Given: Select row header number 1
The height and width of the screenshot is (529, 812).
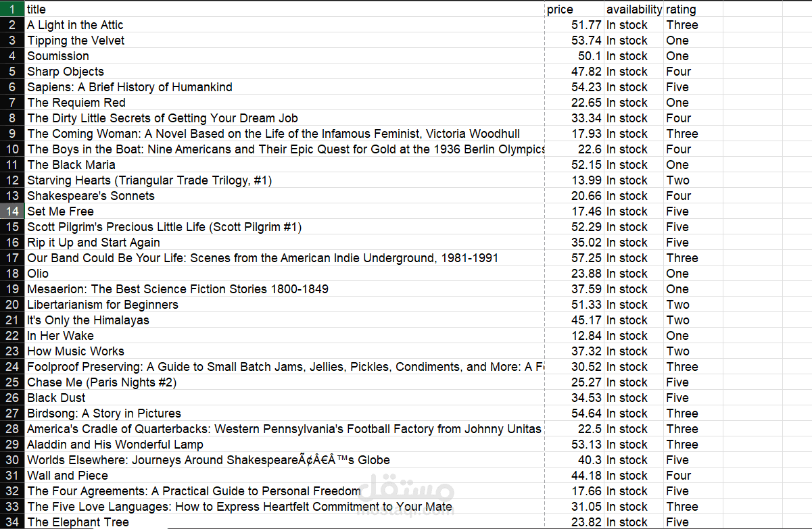Looking at the screenshot, I should [13, 9].
